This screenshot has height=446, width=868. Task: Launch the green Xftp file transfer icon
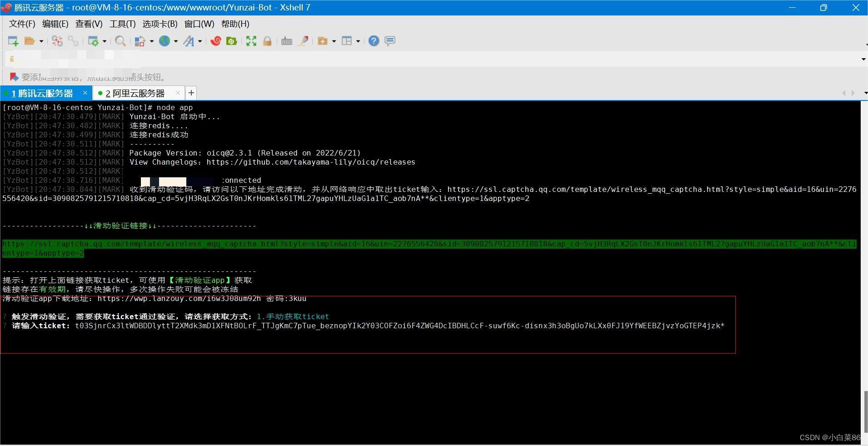point(232,41)
